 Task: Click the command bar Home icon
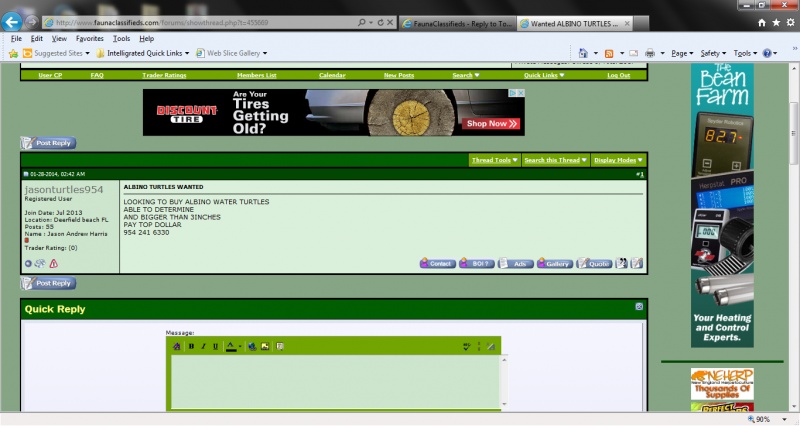pyautogui.click(x=583, y=53)
